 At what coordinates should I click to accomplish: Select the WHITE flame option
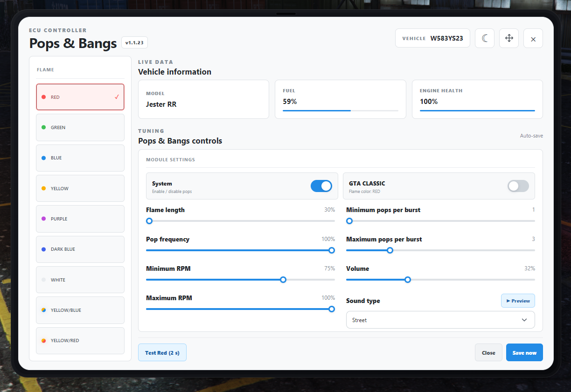pos(80,280)
